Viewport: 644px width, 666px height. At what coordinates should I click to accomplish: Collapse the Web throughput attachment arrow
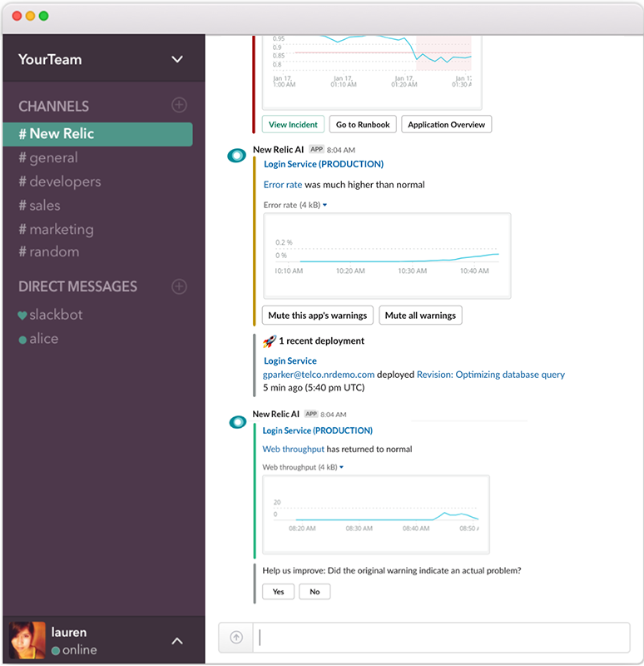click(341, 467)
